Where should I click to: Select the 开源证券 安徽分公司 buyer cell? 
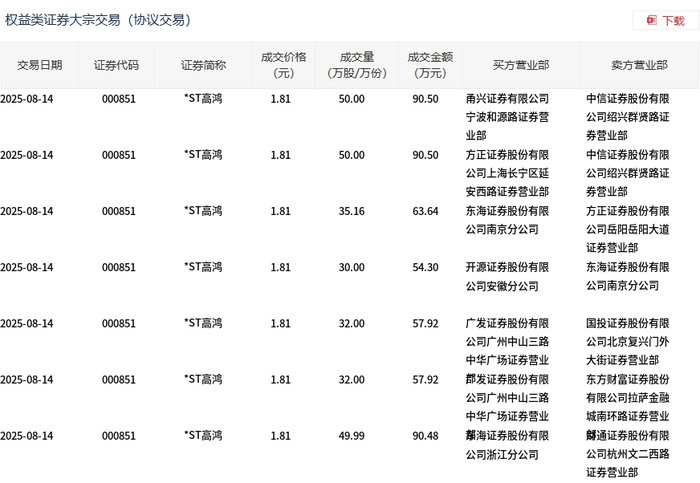click(x=507, y=276)
